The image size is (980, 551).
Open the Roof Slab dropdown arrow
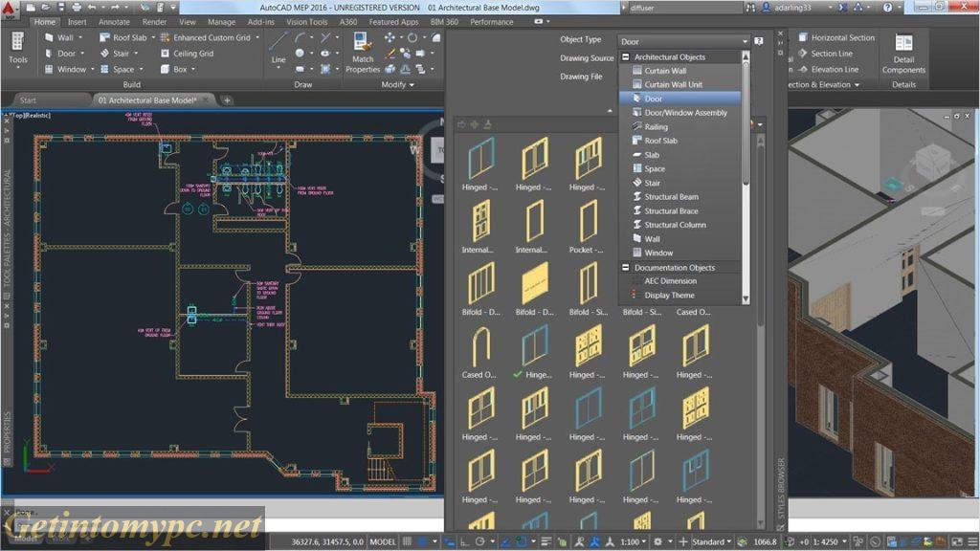[153, 37]
